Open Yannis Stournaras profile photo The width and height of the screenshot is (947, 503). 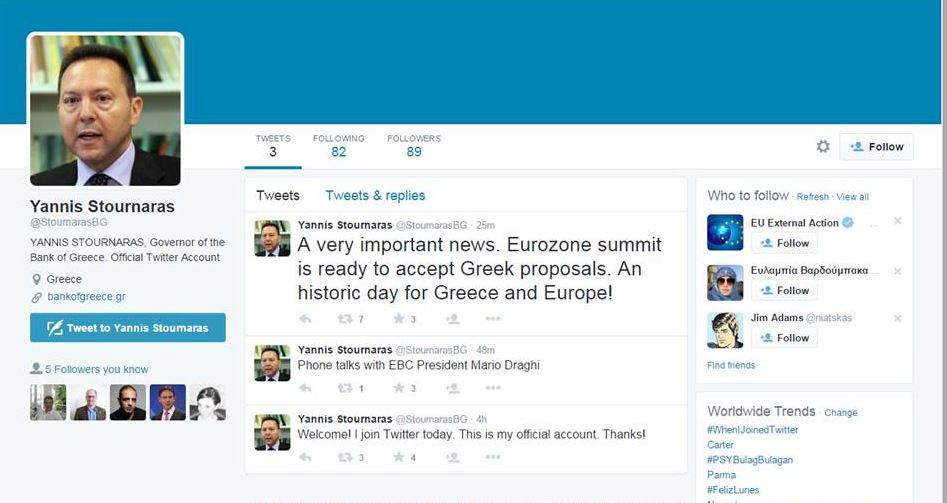(105, 110)
